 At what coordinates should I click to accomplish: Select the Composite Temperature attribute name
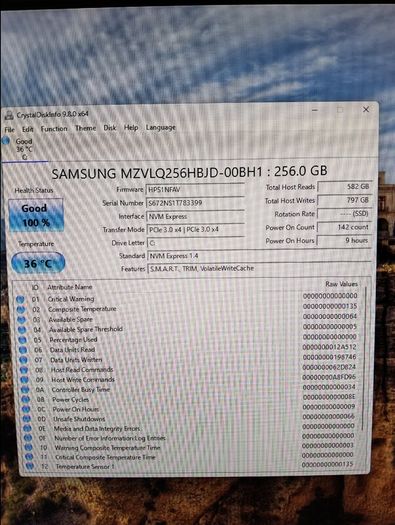click(x=82, y=309)
